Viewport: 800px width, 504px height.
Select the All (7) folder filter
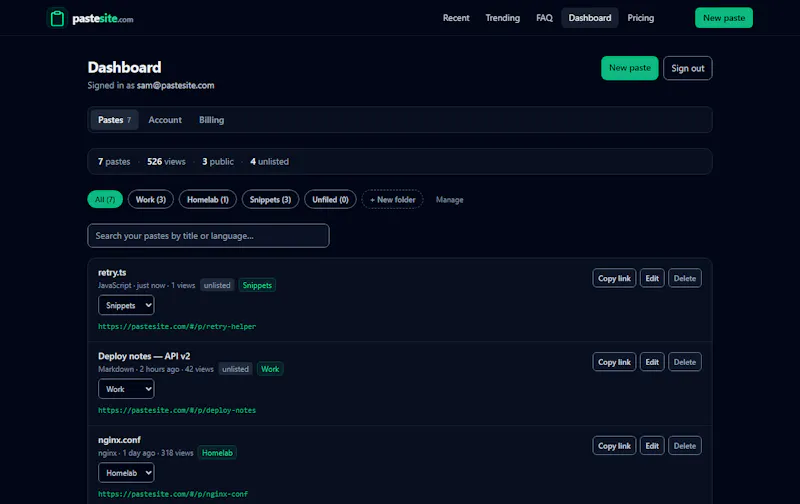105,199
